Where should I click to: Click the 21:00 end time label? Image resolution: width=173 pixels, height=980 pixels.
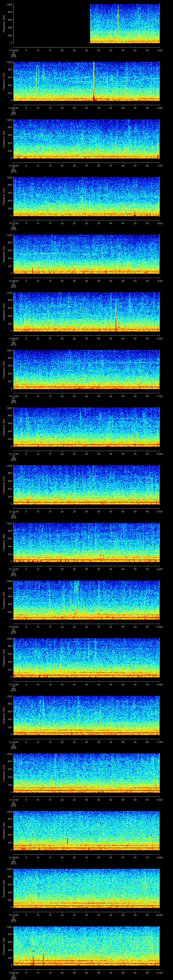(x=160, y=972)
